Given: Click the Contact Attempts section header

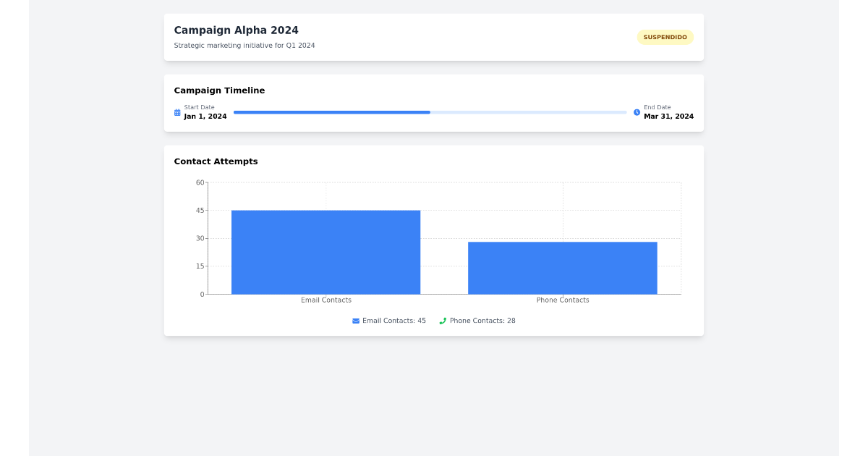Looking at the screenshot, I should (216, 161).
